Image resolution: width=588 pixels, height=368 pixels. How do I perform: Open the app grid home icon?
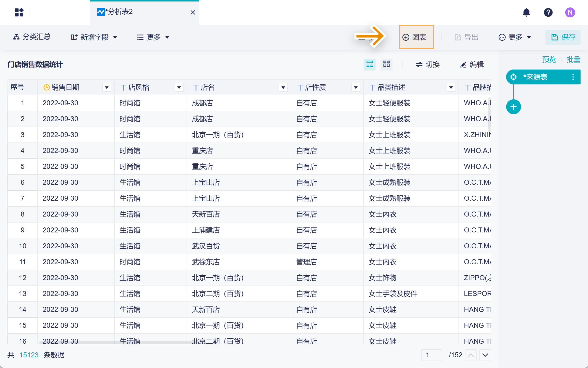(19, 12)
